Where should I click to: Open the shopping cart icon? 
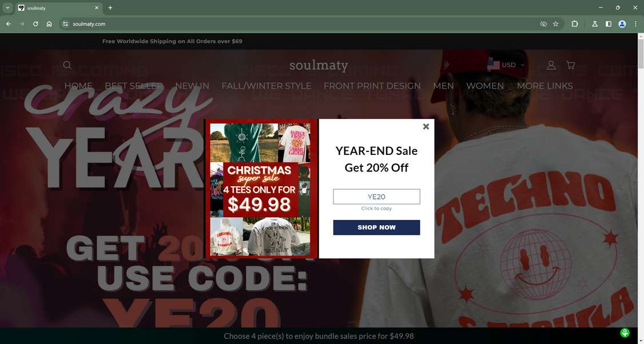(570, 65)
